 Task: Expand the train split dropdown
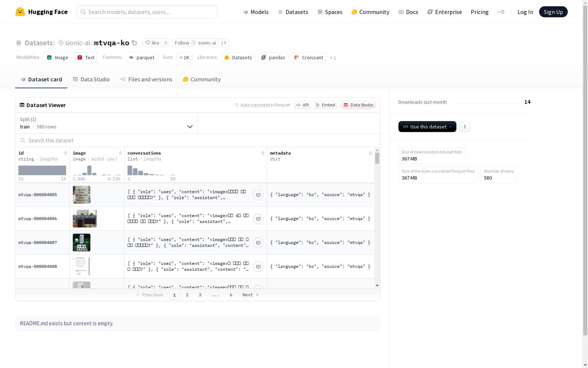107,123
